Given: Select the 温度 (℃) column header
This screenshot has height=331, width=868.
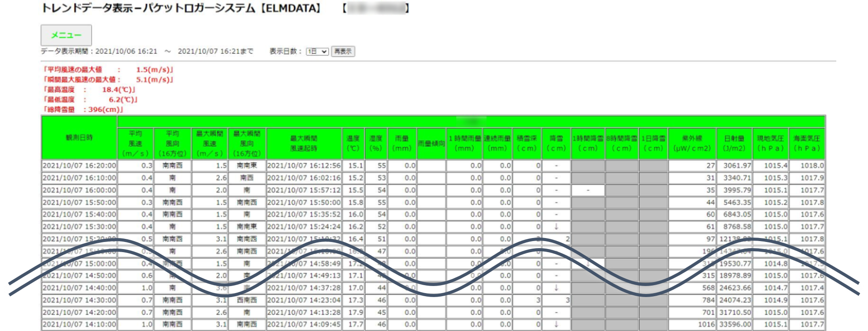Looking at the screenshot, I should (353, 144).
